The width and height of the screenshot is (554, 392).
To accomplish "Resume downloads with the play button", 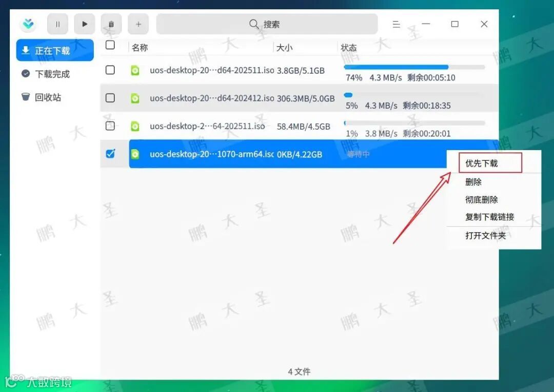I will pyautogui.click(x=85, y=24).
